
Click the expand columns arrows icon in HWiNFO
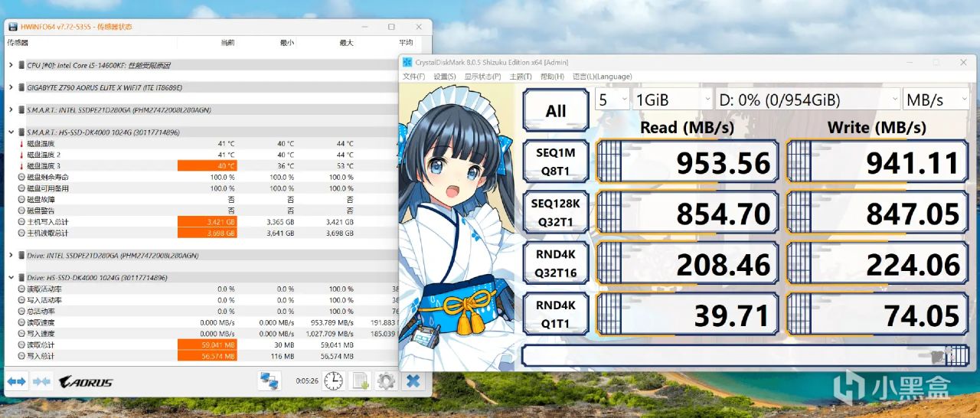pos(17,380)
